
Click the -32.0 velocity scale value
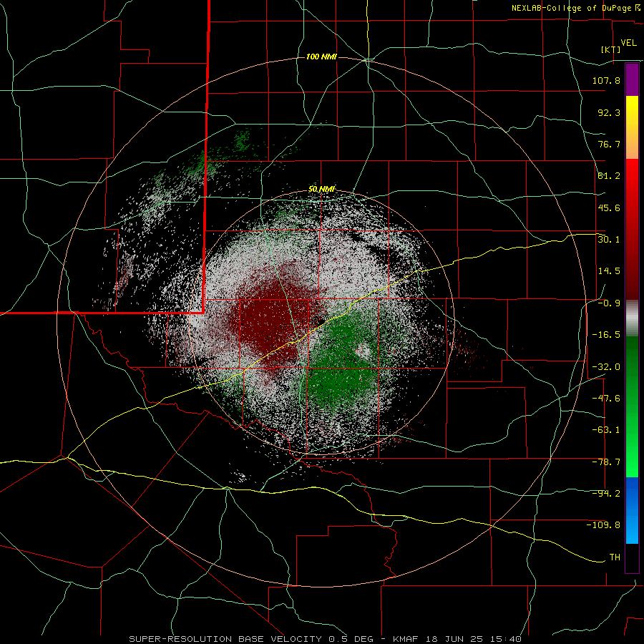coord(606,367)
